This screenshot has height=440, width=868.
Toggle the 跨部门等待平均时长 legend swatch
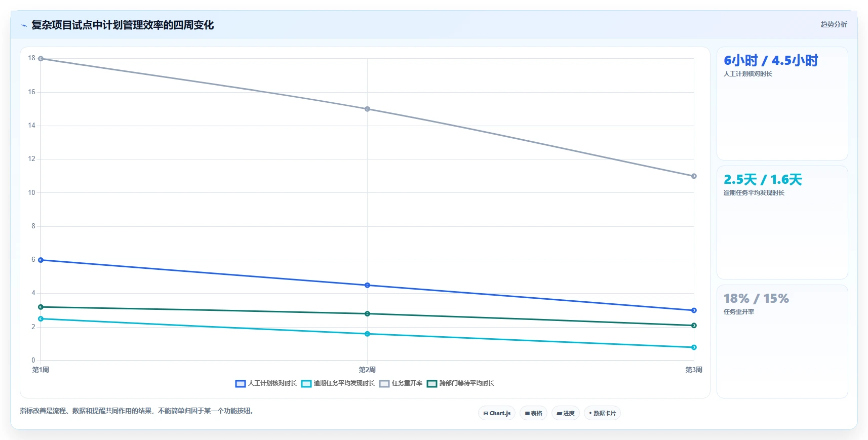click(432, 384)
